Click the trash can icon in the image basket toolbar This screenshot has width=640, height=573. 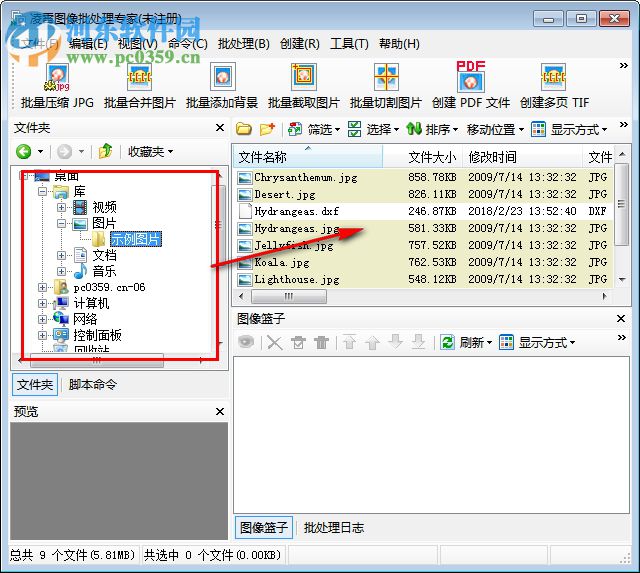(322, 342)
